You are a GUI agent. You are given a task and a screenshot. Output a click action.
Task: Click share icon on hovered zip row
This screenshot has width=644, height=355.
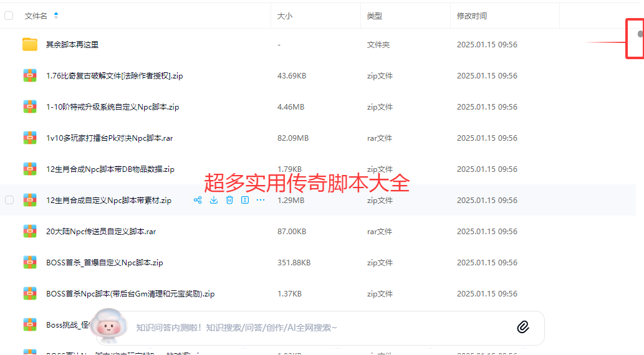point(198,200)
